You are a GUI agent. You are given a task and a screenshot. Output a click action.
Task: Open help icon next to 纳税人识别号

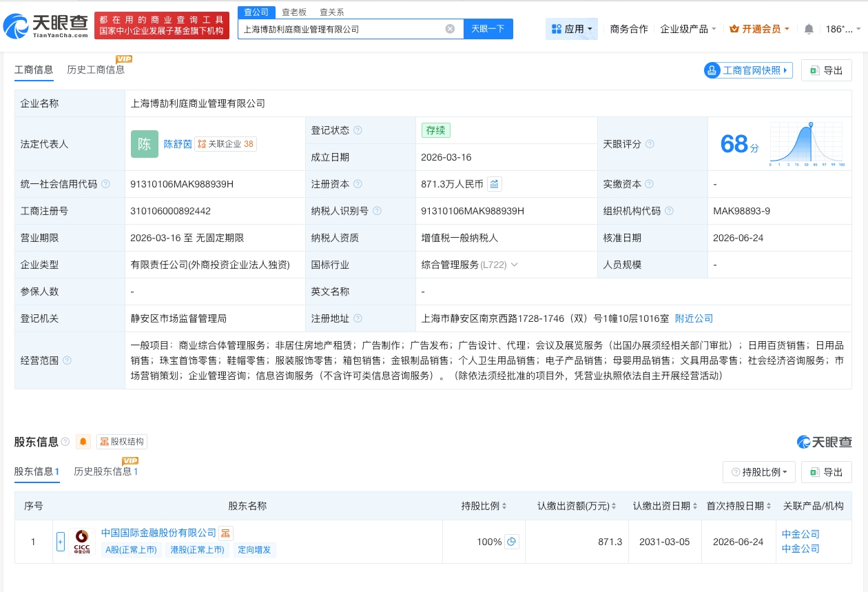(x=377, y=211)
